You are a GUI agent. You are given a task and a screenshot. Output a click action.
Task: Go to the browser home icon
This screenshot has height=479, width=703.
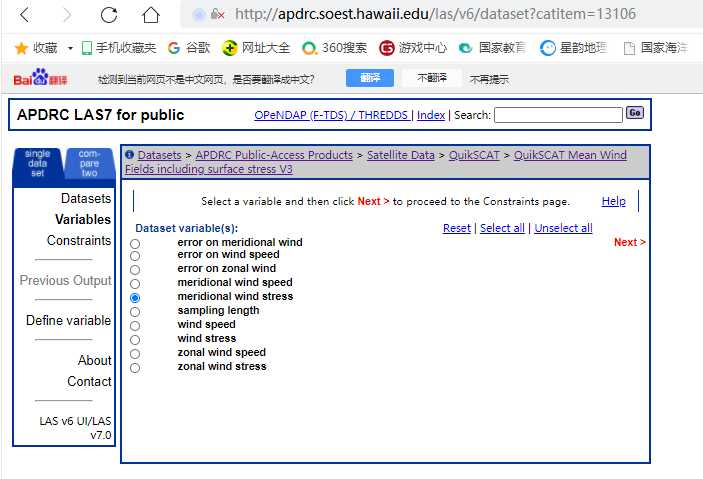(151, 15)
